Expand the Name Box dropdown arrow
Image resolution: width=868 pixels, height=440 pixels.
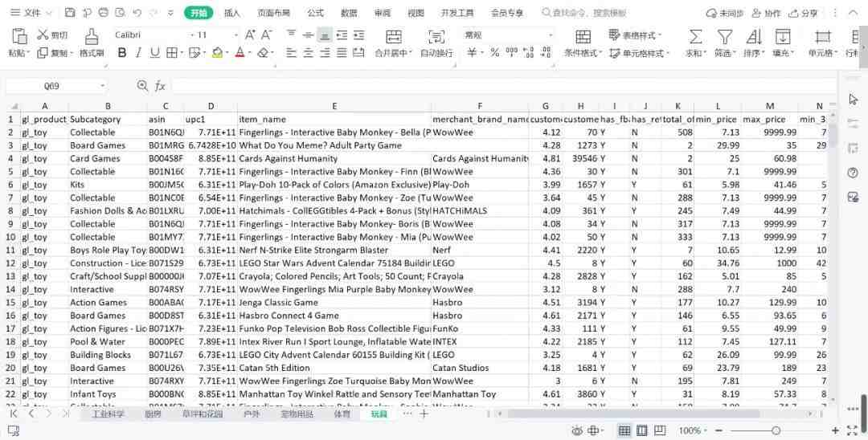102,86
